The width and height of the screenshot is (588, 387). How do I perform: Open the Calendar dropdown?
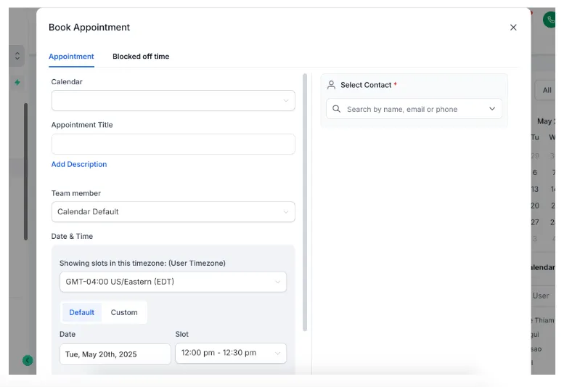tap(173, 100)
